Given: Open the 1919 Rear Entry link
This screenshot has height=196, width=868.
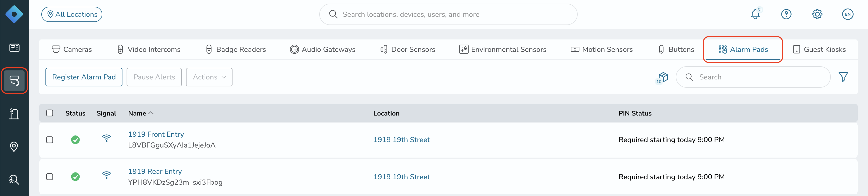Looking at the screenshot, I should pos(155,172).
